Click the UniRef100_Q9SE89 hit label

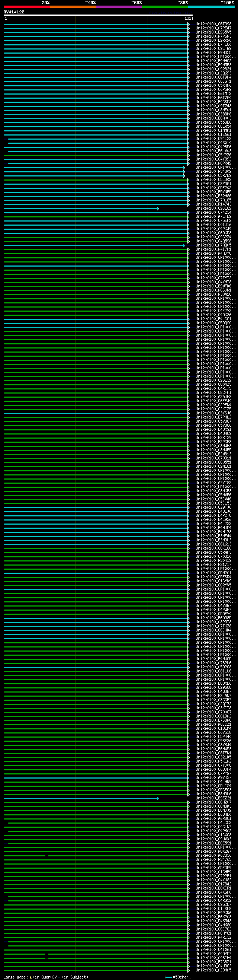(213, 209)
